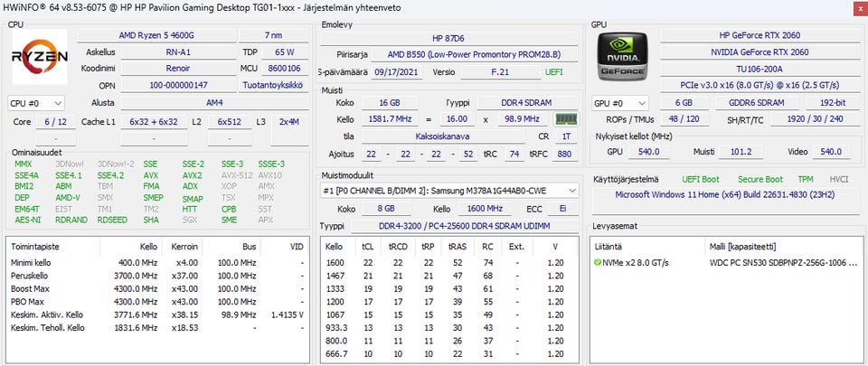Click the green NVMe drive status icon
Viewport: 868px width, 366px height.
coord(598,262)
